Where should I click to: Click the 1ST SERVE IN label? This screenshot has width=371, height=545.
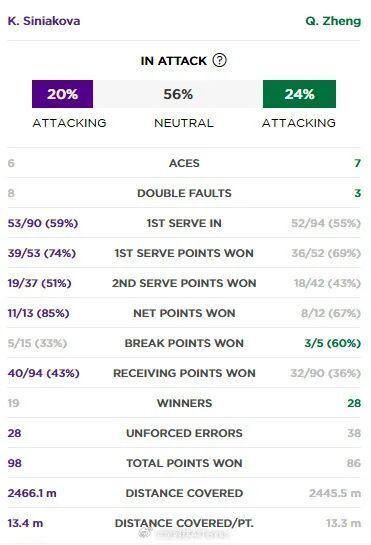click(x=184, y=223)
